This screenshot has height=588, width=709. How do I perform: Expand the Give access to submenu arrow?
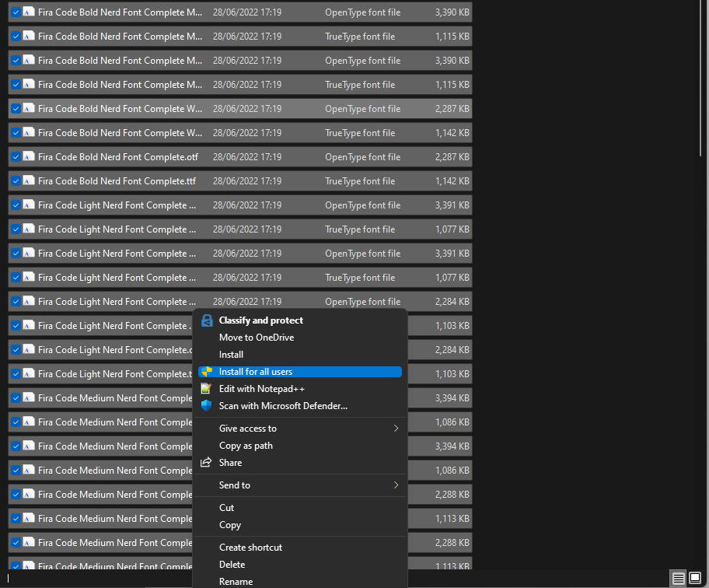tap(396, 428)
